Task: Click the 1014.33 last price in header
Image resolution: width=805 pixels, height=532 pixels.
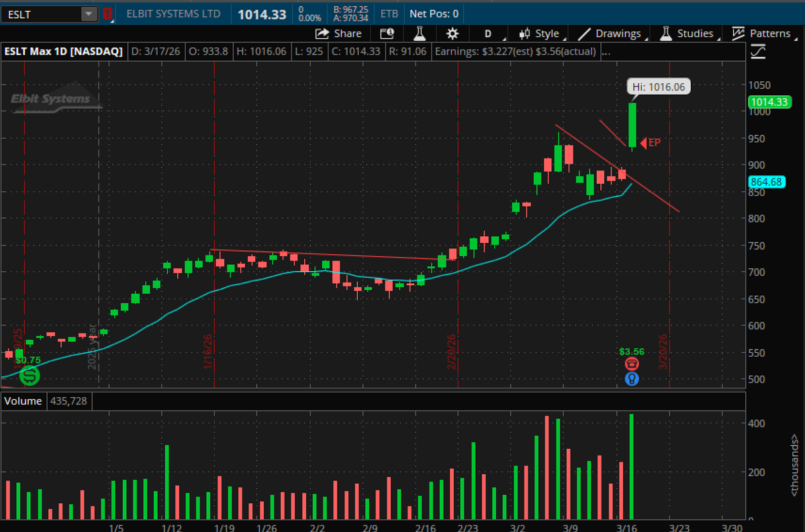Action: click(262, 14)
